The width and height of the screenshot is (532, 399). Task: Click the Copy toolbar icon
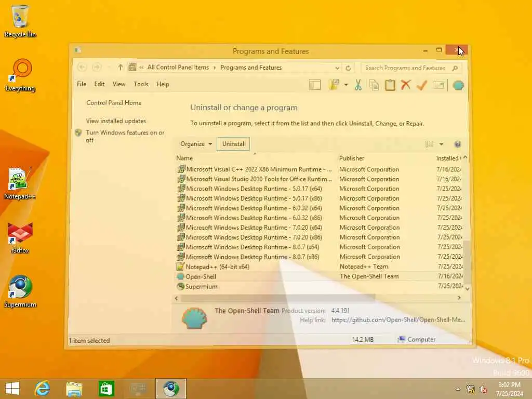point(374,85)
